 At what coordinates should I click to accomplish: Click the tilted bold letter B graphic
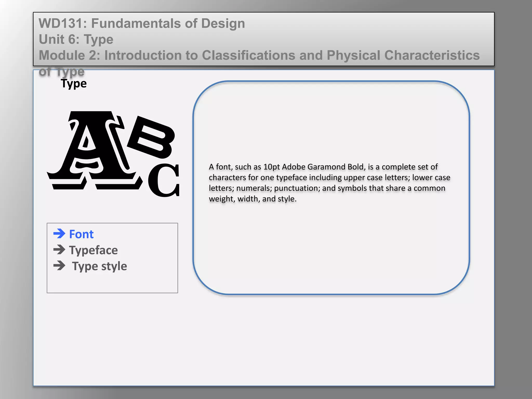[x=152, y=138]
